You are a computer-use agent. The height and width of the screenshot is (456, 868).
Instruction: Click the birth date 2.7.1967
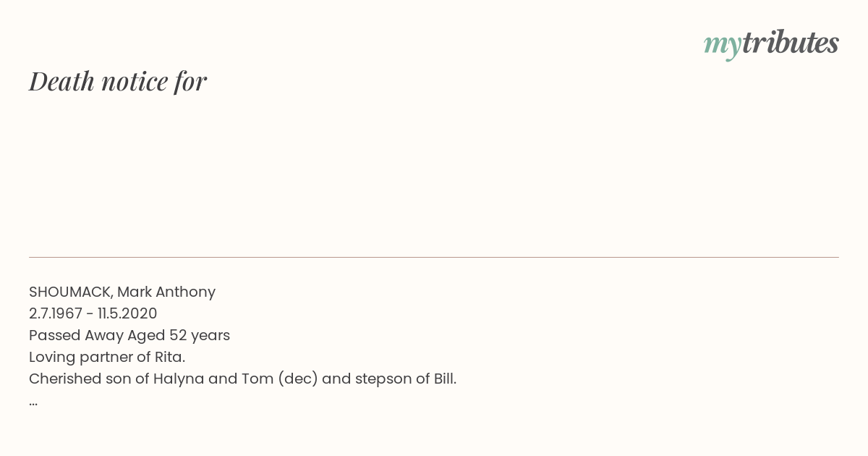pyautogui.click(x=56, y=313)
